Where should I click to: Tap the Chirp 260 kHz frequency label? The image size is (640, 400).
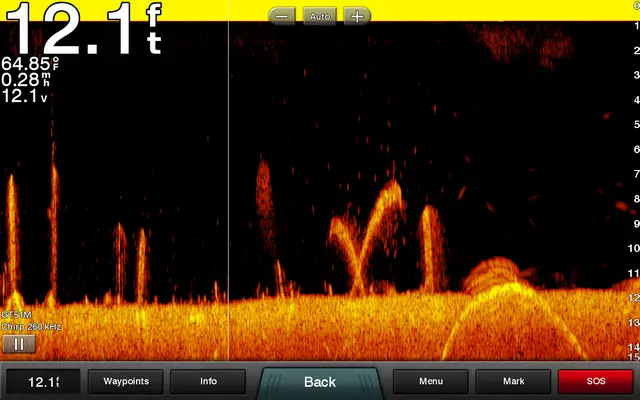click(32, 327)
